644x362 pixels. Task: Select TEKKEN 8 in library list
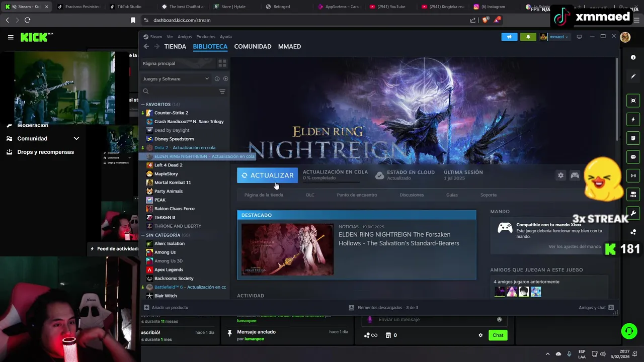point(165,217)
